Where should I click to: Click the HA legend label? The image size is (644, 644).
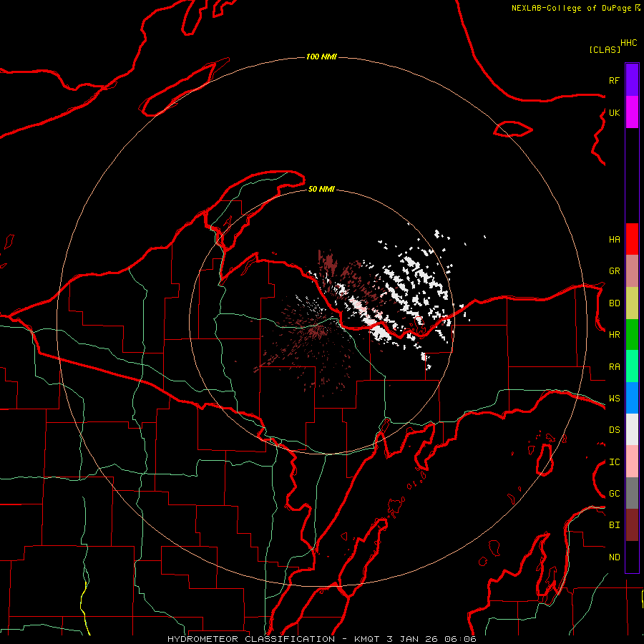click(614, 239)
